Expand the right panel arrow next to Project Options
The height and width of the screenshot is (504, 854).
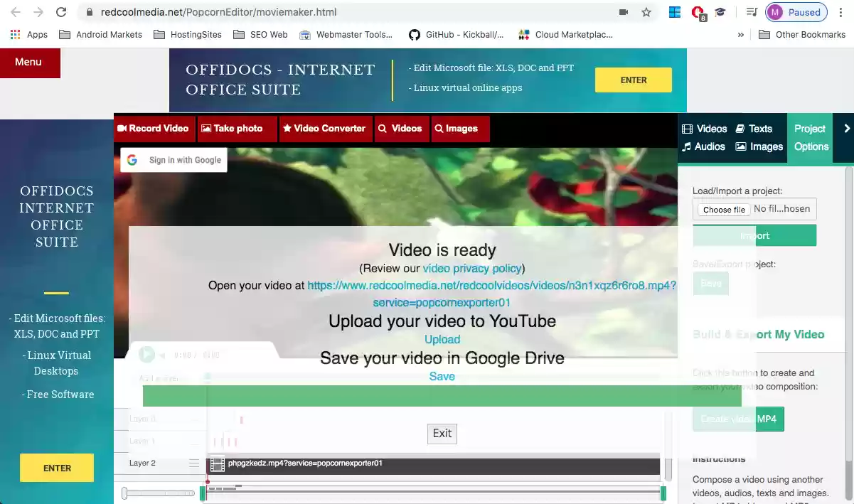coord(847,129)
